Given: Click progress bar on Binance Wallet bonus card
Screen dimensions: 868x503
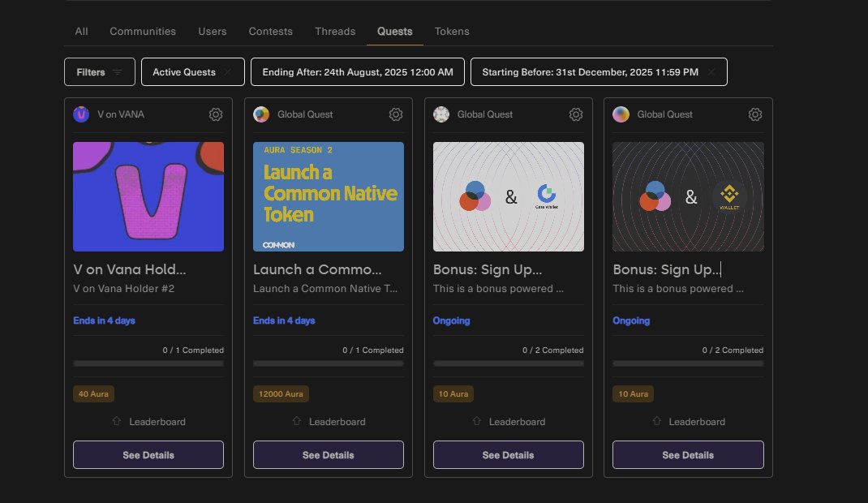Looking at the screenshot, I should 688,363.
